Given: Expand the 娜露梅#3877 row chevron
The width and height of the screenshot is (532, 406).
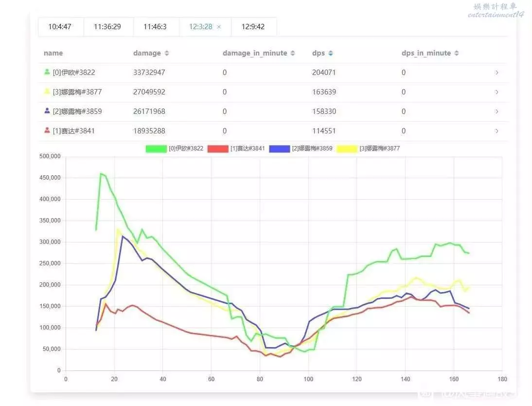Looking at the screenshot, I should pyautogui.click(x=497, y=92).
